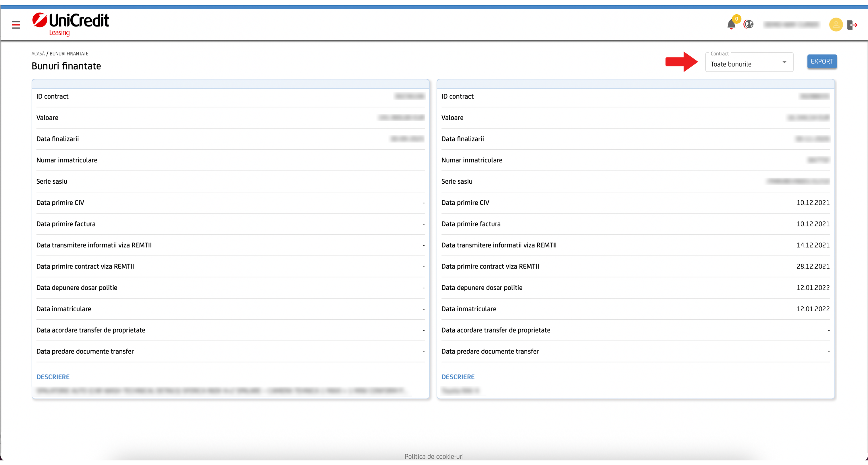Click Data predare documente transfer, second card
The height and width of the screenshot is (465, 868).
click(490, 351)
